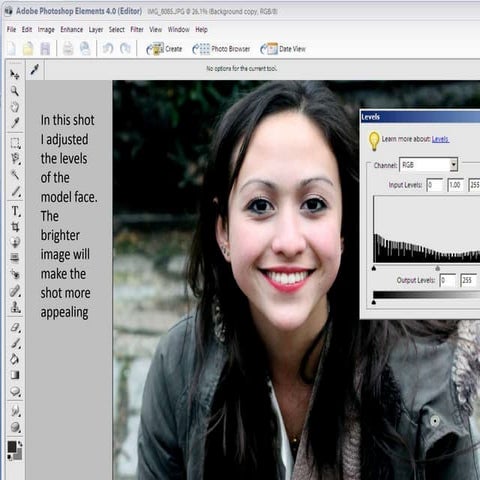This screenshot has height=480, width=480.
Task: Select the Type tool
Action: point(15,211)
